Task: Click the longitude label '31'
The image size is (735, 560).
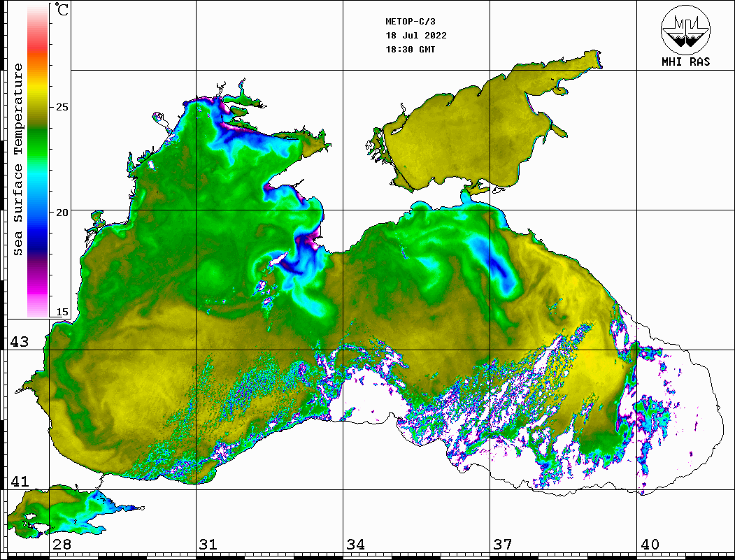Action: click(208, 545)
